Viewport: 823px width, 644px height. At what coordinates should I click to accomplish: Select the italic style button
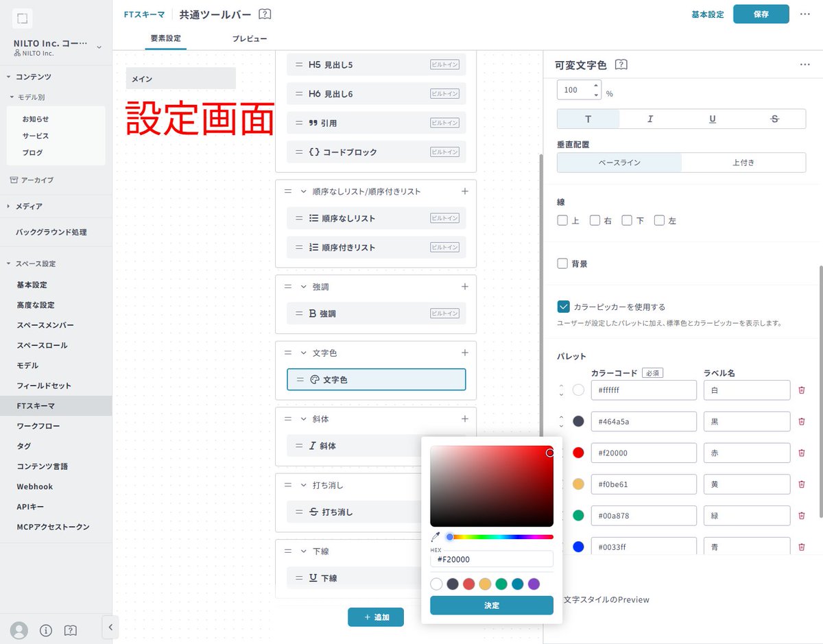point(650,119)
